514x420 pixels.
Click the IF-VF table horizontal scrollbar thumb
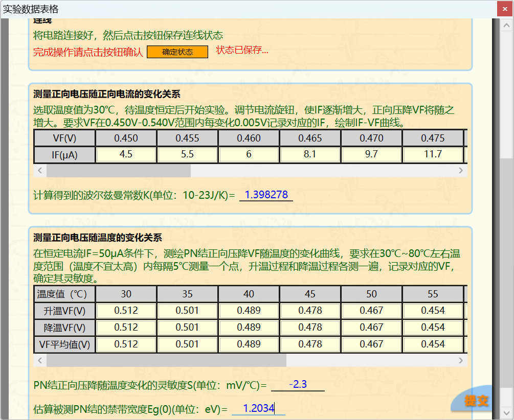pos(118,171)
